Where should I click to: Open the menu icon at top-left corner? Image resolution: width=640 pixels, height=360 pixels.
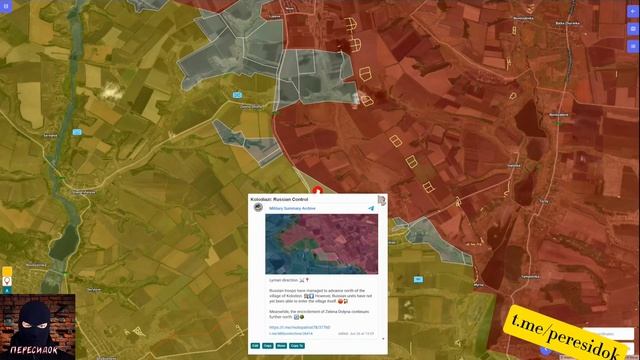6,6
